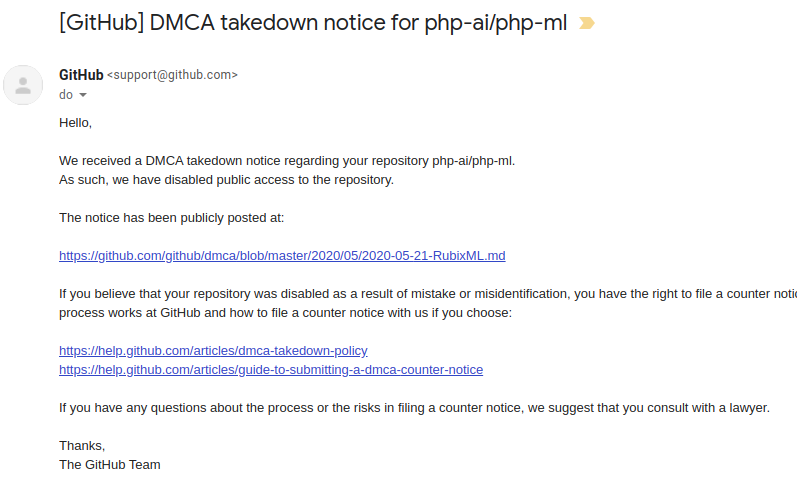The height and width of the screenshot is (500, 797).
Task: Click the 'process works at GitHub' line
Action: tap(285, 312)
